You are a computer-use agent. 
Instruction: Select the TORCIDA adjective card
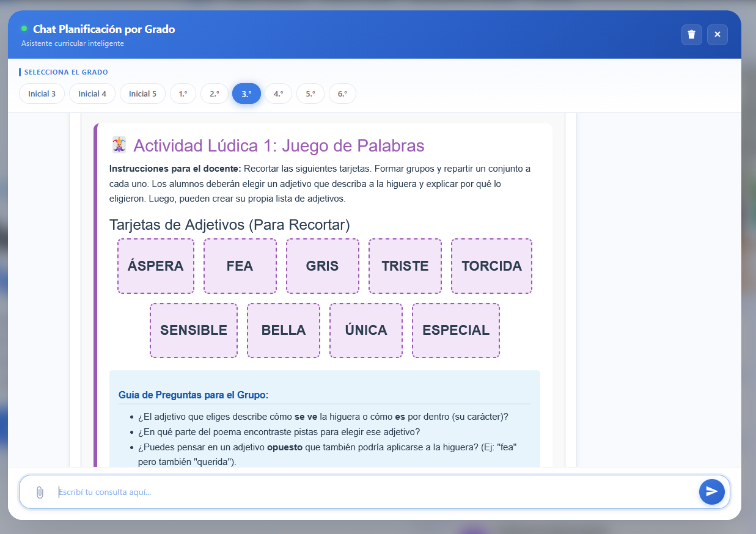point(491,266)
